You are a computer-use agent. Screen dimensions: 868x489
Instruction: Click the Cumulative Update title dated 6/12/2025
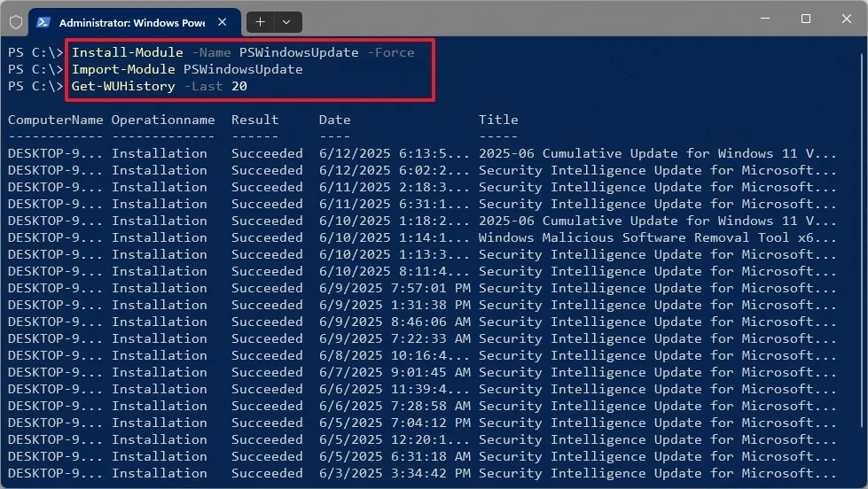(x=658, y=153)
